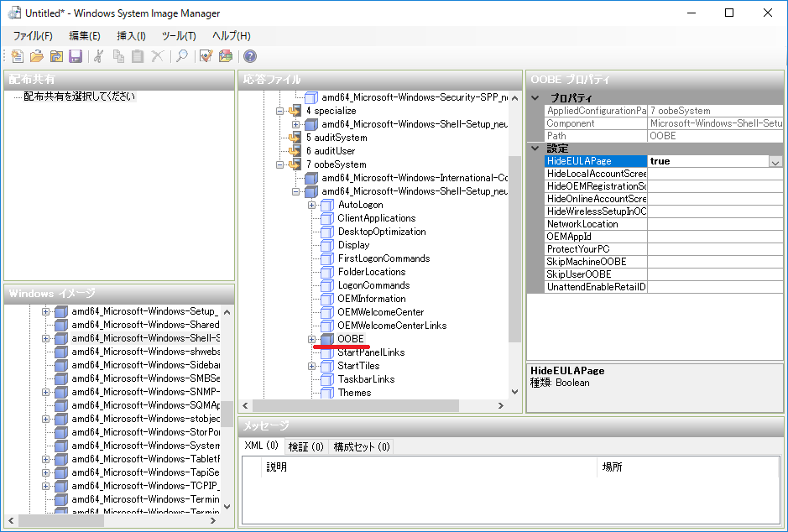Viewport: 788px width, 532px height.
Task: Select the DesktopOptimization node
Action: pyautogui.click(x=382, y=232)
